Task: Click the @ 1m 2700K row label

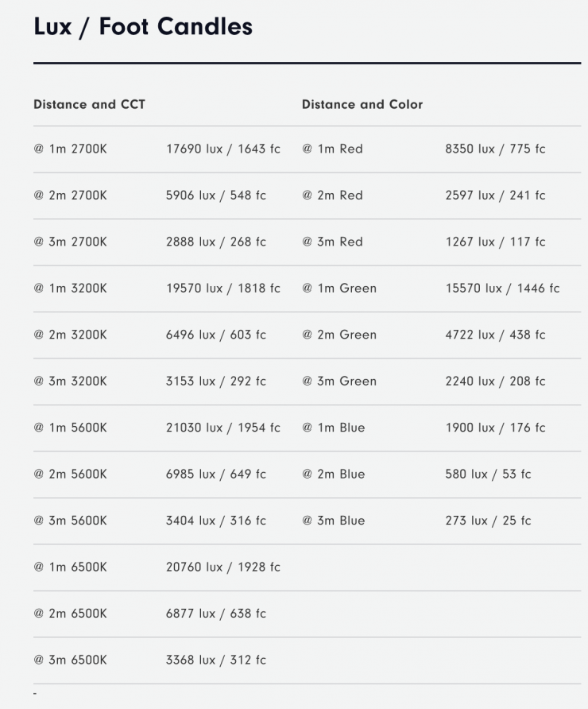Action: pos(70,149)
